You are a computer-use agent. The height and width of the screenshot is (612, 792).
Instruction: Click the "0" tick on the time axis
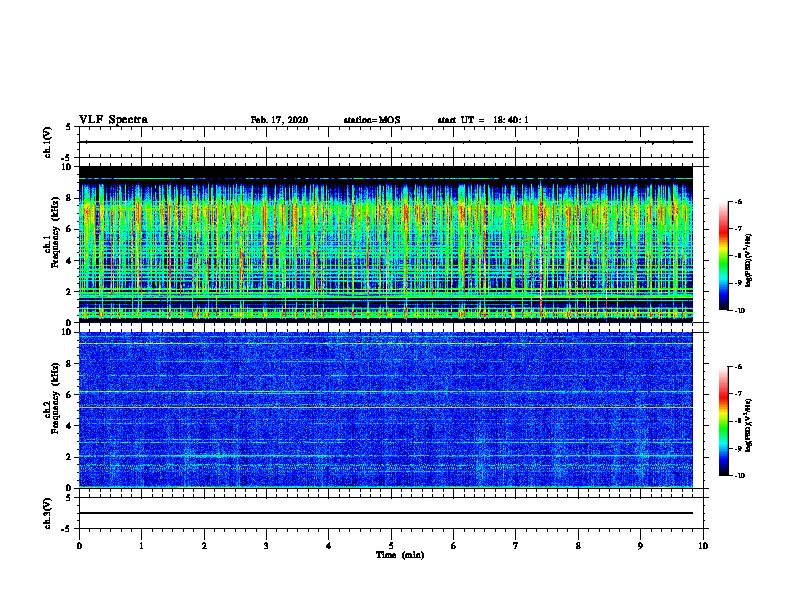tap(79, 546)
